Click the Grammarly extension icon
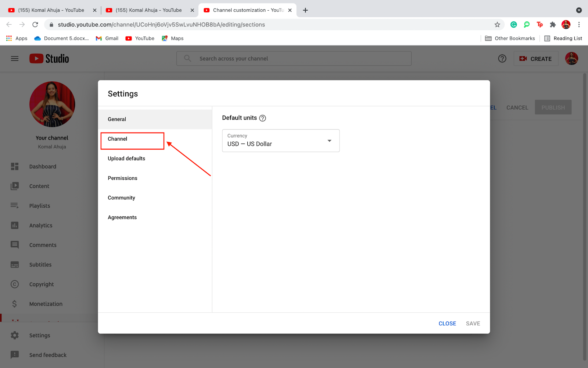 click(x=514, y=25)
